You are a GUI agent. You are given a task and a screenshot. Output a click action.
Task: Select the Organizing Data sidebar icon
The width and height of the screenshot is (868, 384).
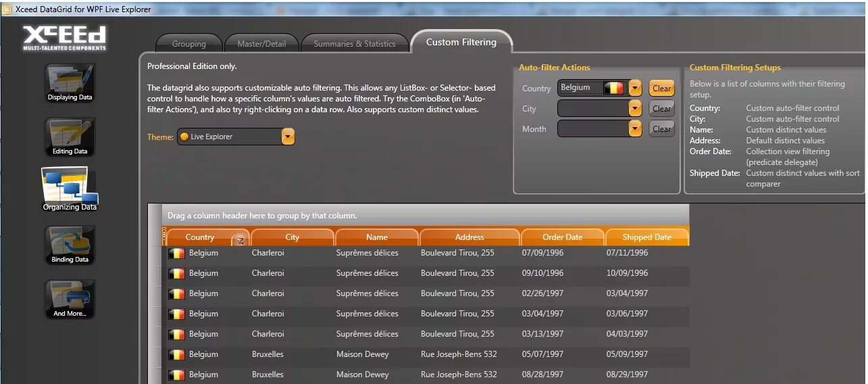pyautogui.click(x=70, y=190)
